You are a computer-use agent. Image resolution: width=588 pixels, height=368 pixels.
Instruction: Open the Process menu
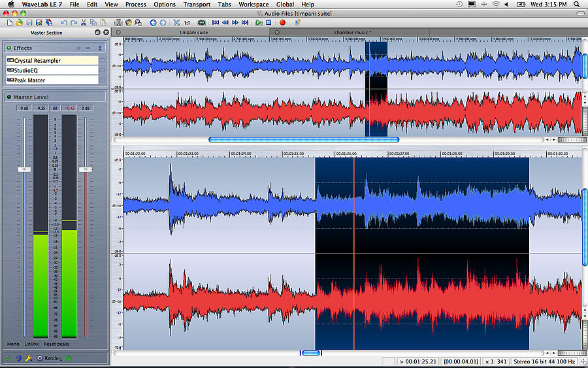tap(136, 4)
